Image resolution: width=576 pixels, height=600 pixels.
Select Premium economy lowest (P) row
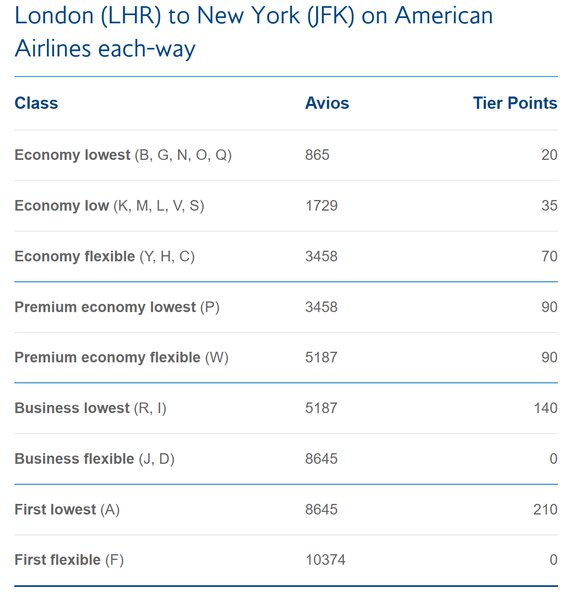286,307
